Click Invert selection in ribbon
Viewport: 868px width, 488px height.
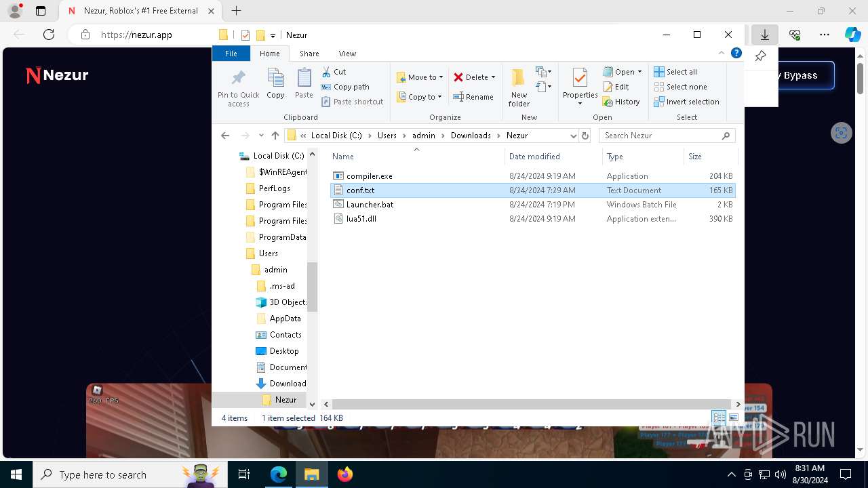[x=686, y=102]
